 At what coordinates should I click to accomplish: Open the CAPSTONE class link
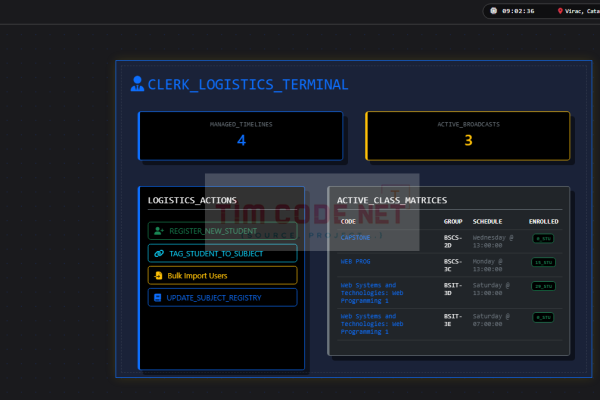[x=355, y=237]
